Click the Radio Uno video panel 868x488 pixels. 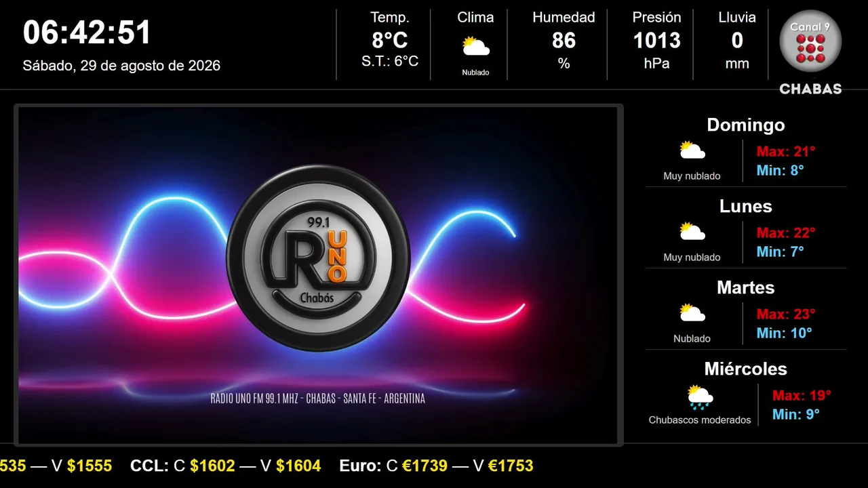coord(318,275)
